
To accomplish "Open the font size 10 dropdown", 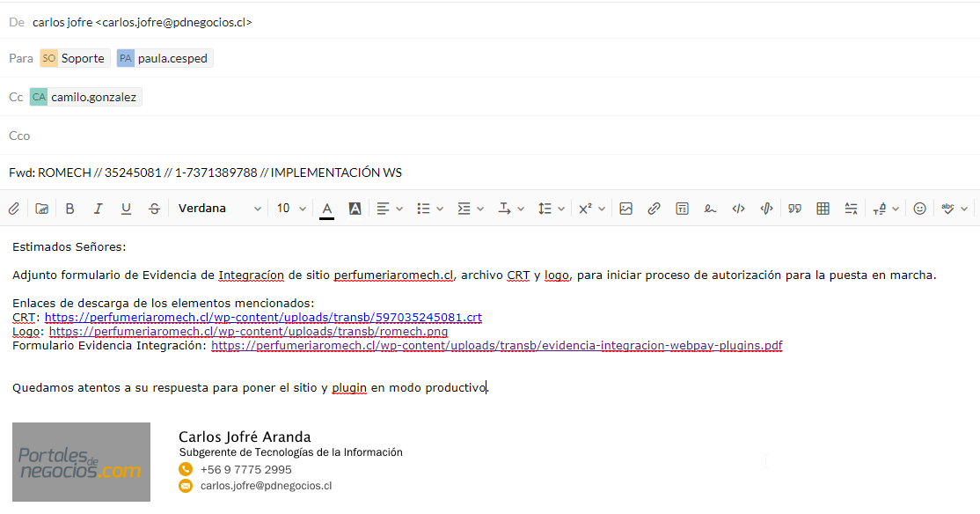I will tap(291, 209).
